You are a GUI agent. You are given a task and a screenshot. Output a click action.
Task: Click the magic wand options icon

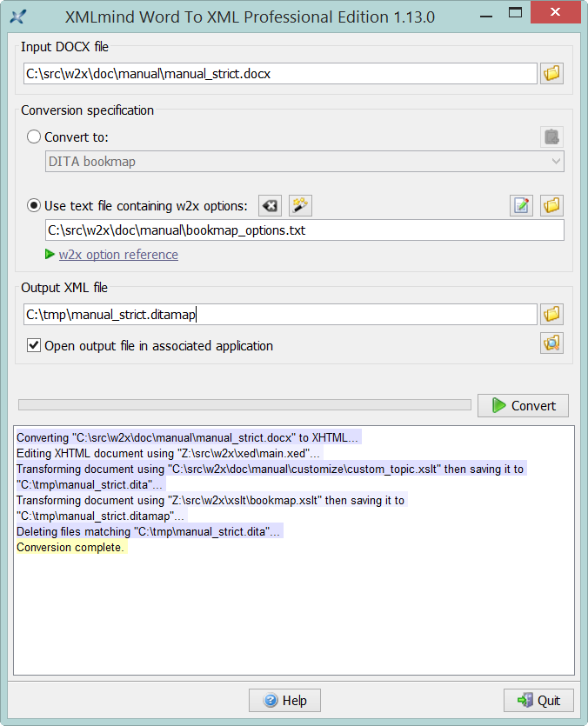(300, 206)
